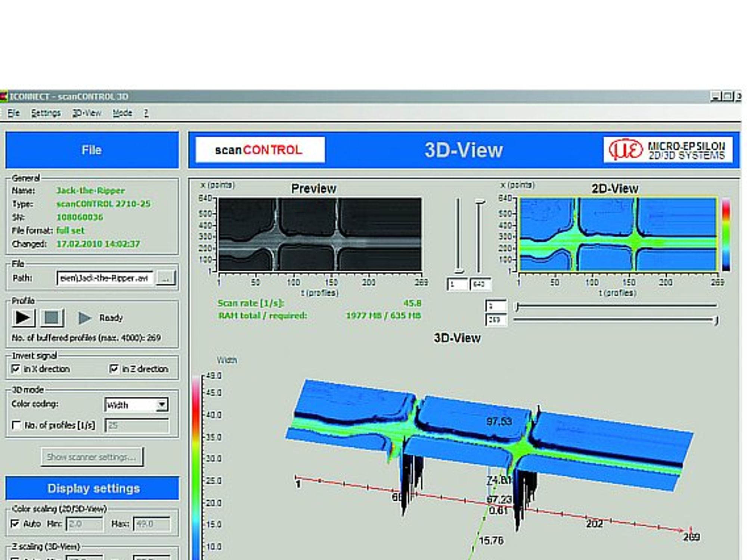Screen dimensions: 747x560
Task: Click the file format value full set
Action: tap(70, 231)
